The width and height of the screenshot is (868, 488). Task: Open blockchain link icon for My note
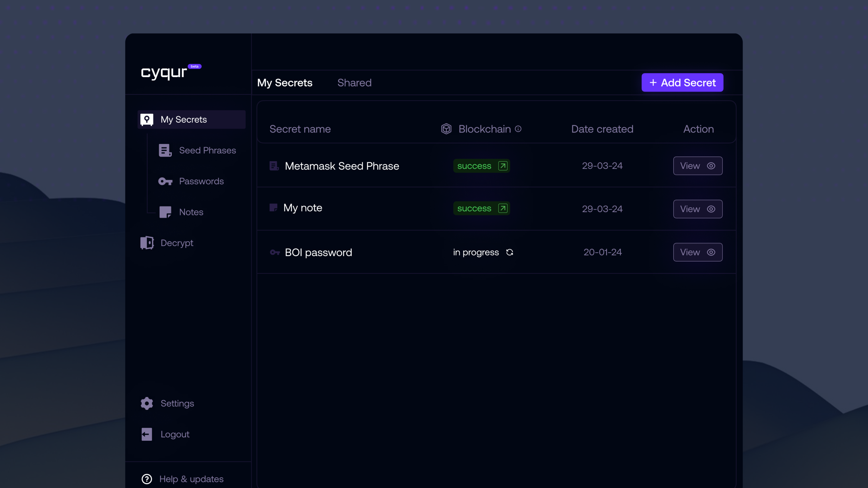pyautogui.click(x=503, y=208)
